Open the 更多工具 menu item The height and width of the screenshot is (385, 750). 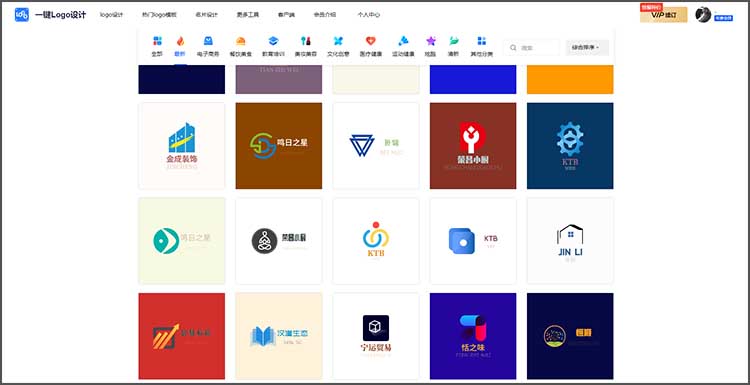click(248, 15)
